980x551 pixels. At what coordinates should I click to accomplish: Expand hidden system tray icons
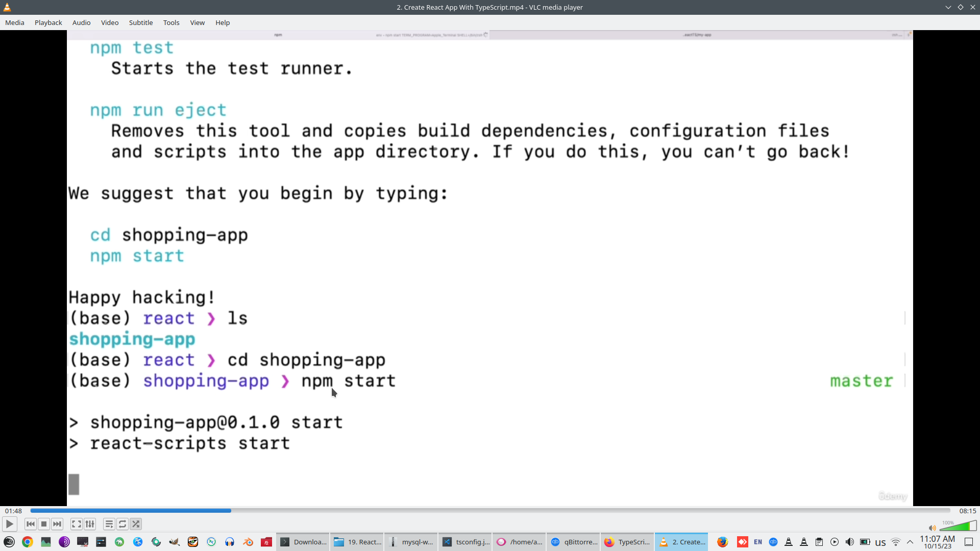click(x=910, y=542)
